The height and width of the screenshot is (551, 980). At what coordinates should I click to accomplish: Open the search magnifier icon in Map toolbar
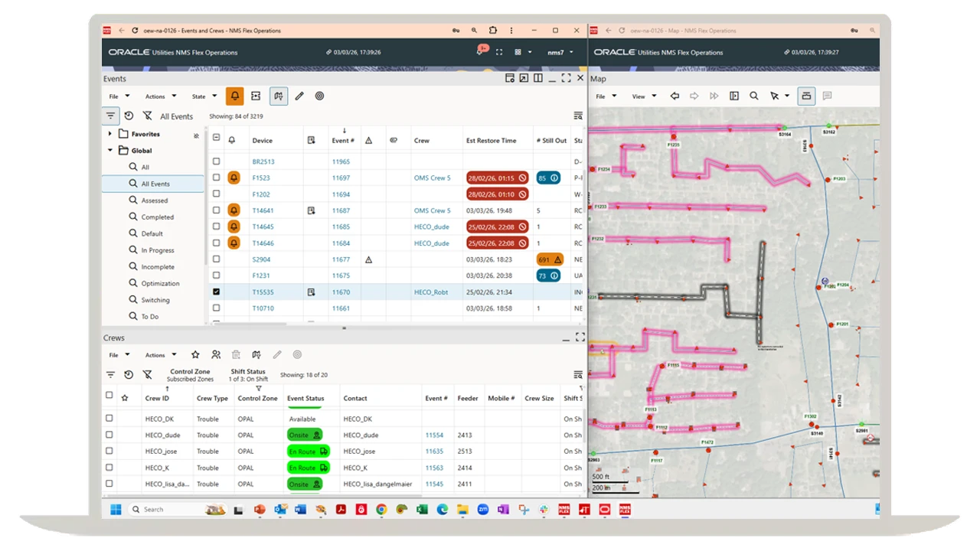[x=754, y=96]
